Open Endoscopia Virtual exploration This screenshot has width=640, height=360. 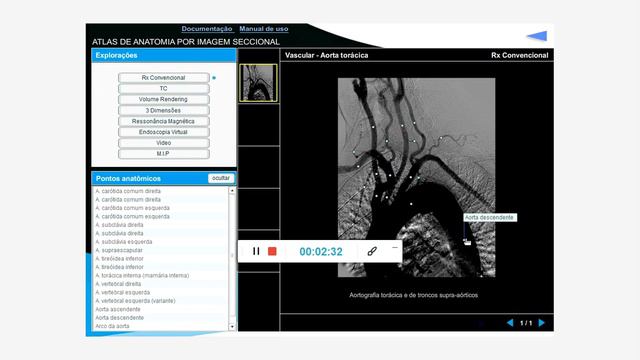[x=164, y=132]
